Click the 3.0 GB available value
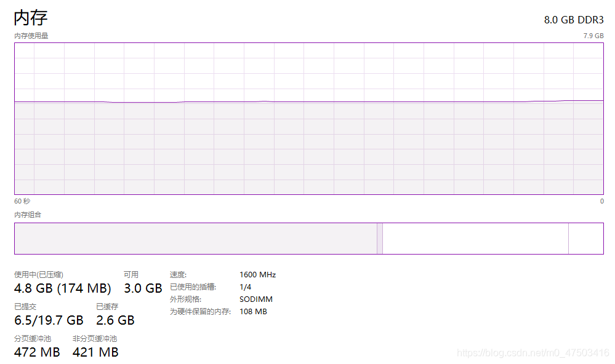Screen dimensions: 615x364 point(143,288)
